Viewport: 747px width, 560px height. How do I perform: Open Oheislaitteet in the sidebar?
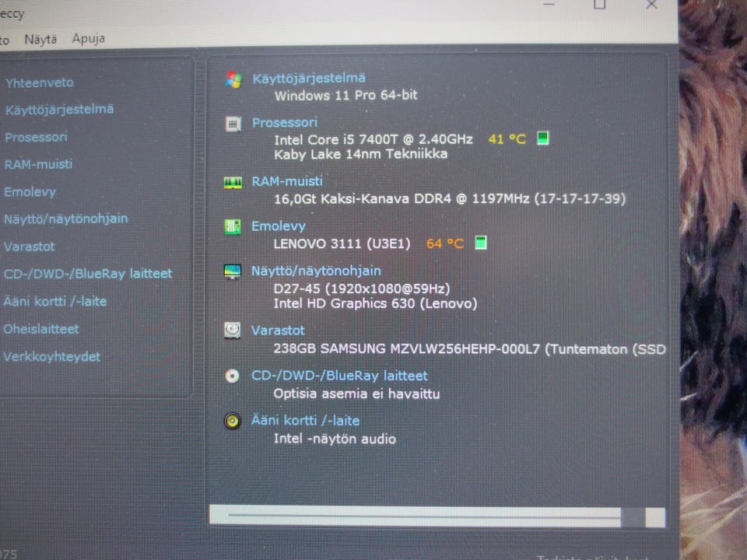(x=41, y=329)
